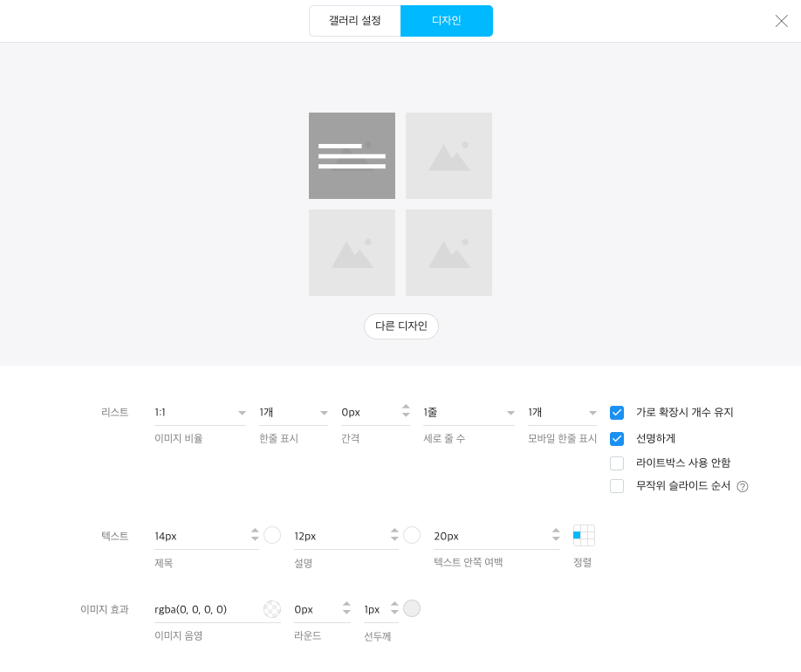Decrease the 제목 font size
Image resolution: width=801 pixels, height=672 pixels.
click(255, 538)
